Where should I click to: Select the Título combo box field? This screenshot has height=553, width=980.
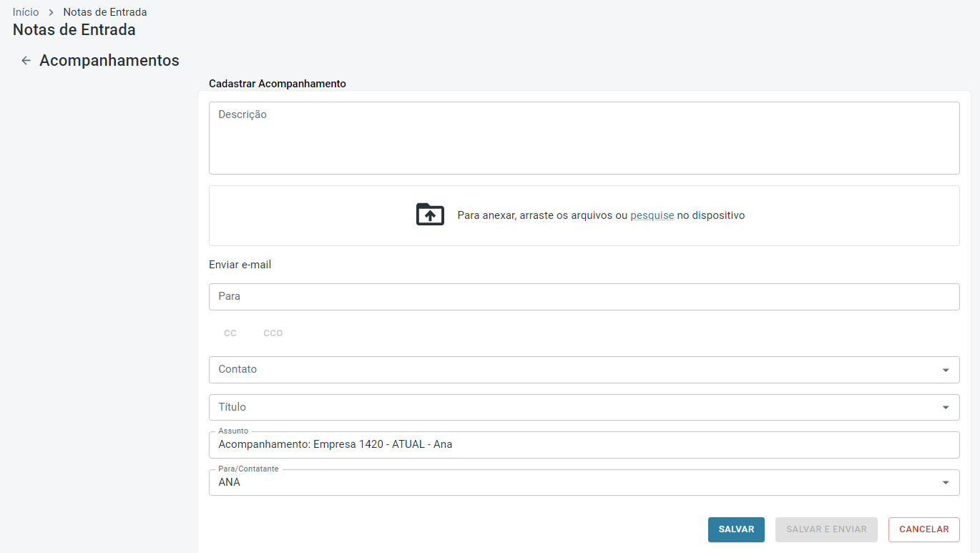[x=572, y=408]
